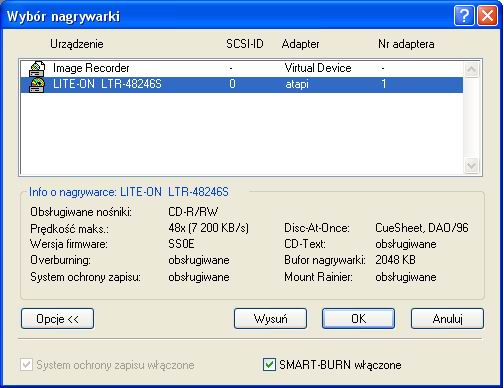Click the Bufor nagrywarki label
The image size is (504, 388).
click(325, 260)
